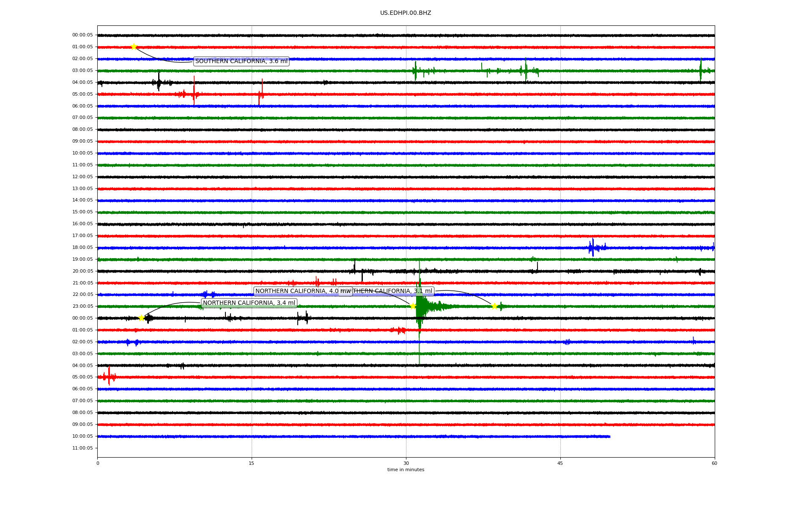Click the 60 minute x-axis tick label
This screenshot has height=508, width=812.
coord(714,463)
